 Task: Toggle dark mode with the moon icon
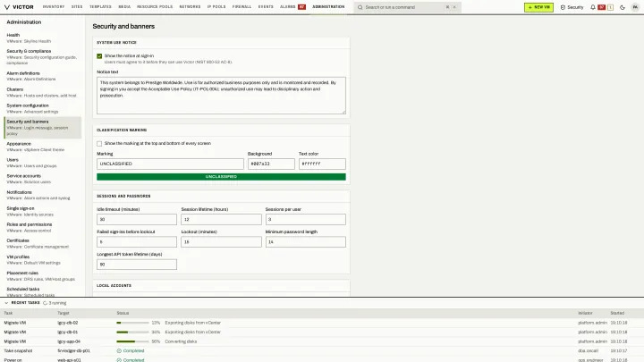tap(623, 7)
